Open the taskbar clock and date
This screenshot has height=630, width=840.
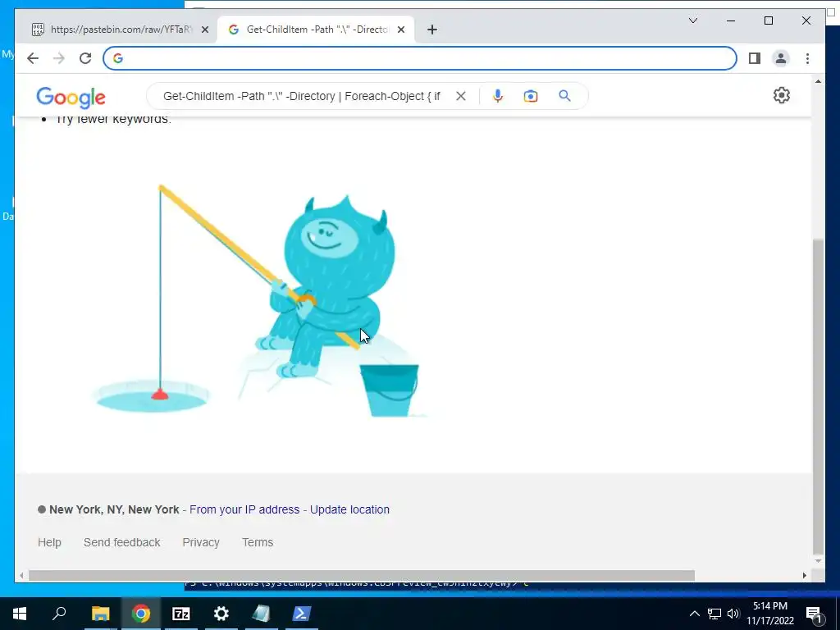click(770, 614)
